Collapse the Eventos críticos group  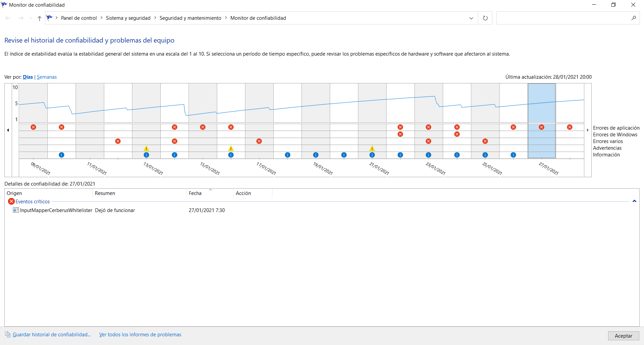click(x=634, y=201)
